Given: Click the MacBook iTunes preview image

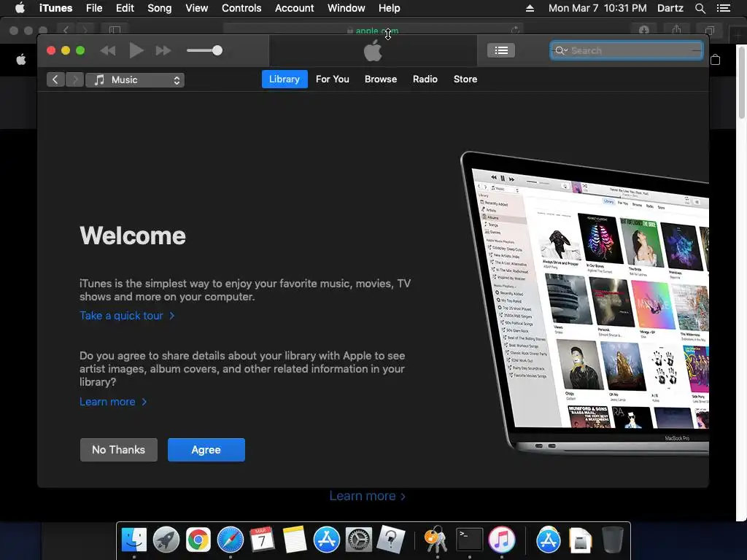Looking at the screenshot, I should pyautogui.click(x=584, y=303).
